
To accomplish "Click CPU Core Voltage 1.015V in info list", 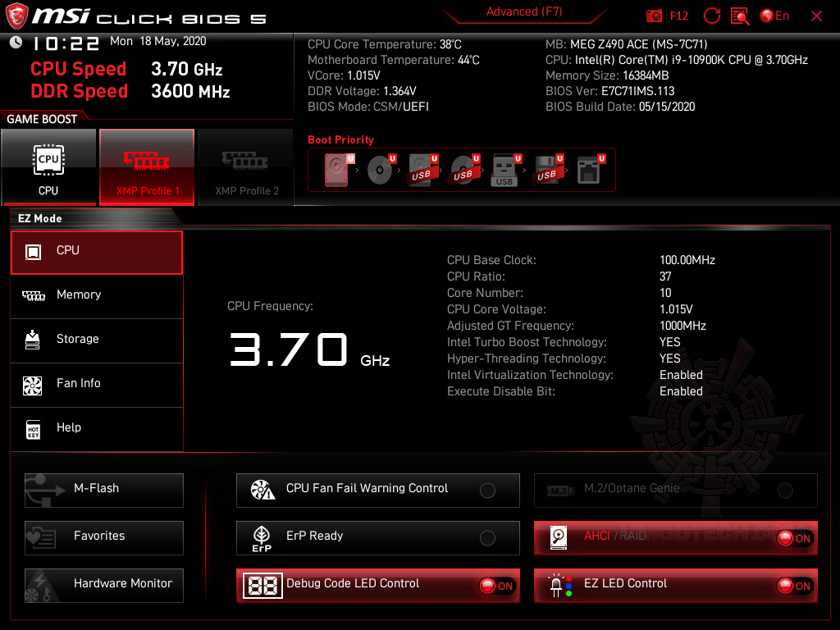I will (676, 309).
